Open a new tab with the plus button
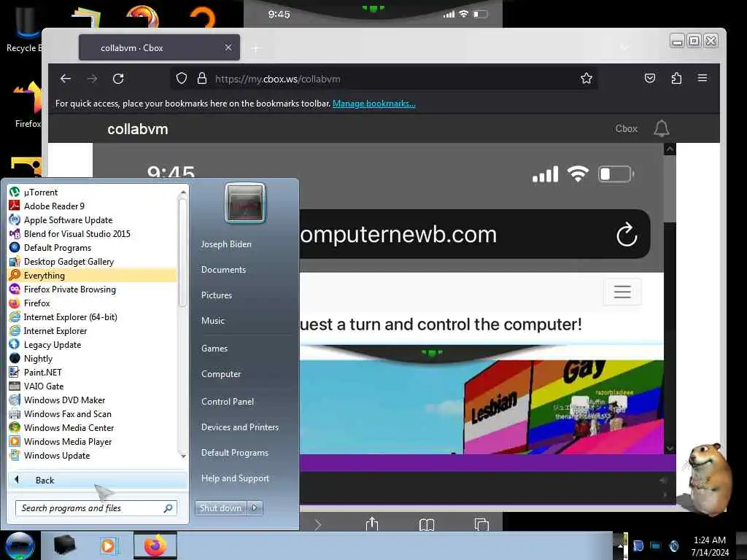The width and height of the screenshot is (747, 560). click(x=256, y=48)
